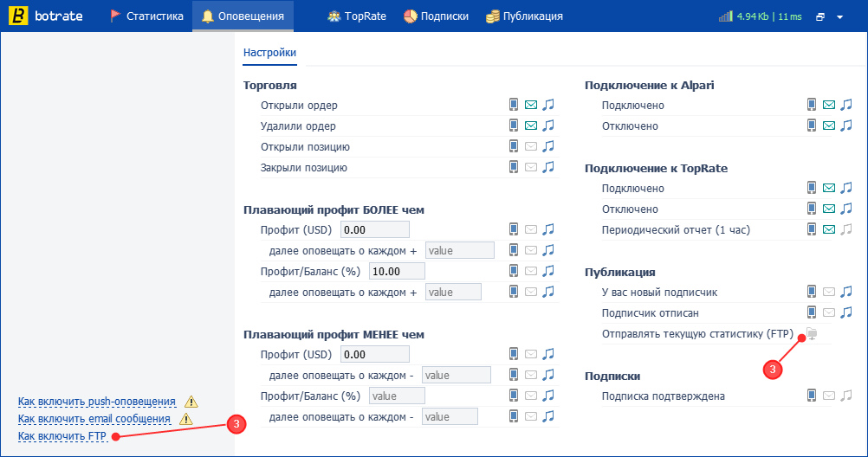The width and height of the screenshot is (868, 457).
Task: Select the Оповещения tab
Action: (x=243, y=16)
